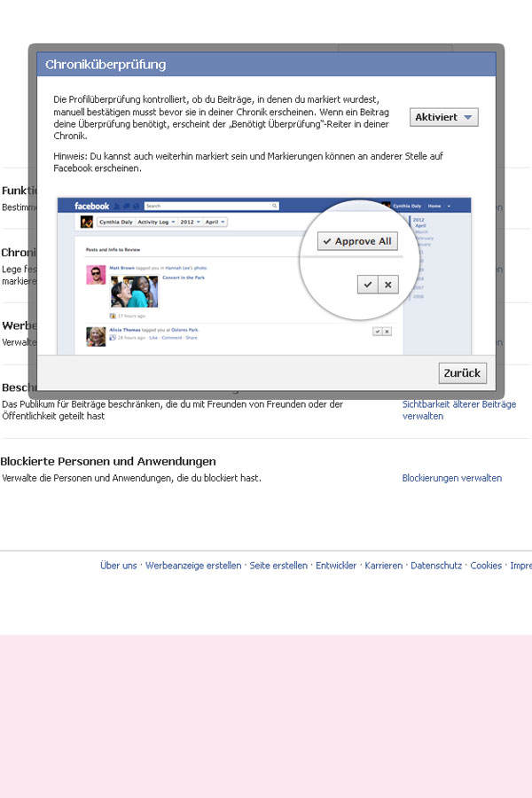Open Sichtbarkeit älterer Beiträge verwalten link
Viewport: 532px width, 798px height.
point(458,410)
